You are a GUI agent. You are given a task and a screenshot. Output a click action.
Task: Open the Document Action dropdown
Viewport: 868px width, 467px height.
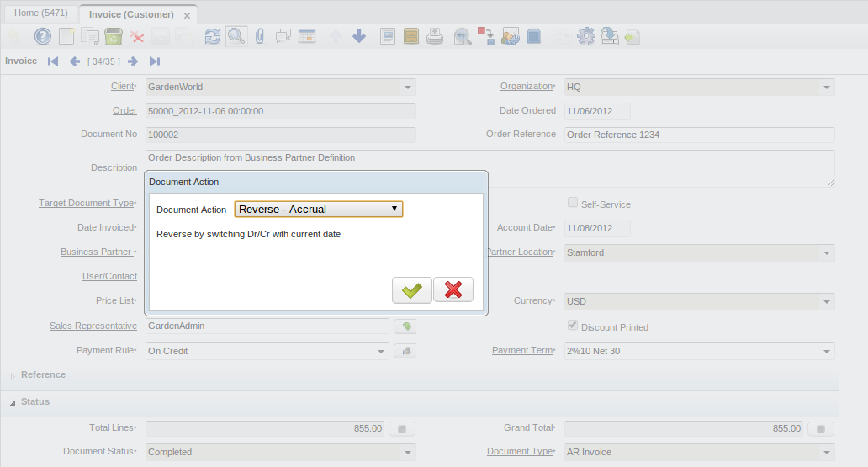click(x=319, y=210)
